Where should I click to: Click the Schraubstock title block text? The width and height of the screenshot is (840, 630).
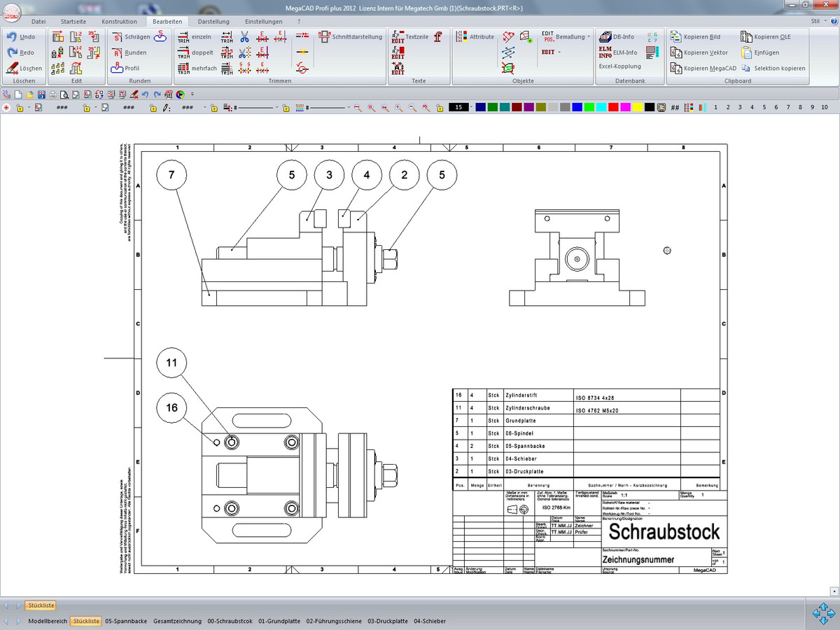pyautogui.click(x=664, y=532)
